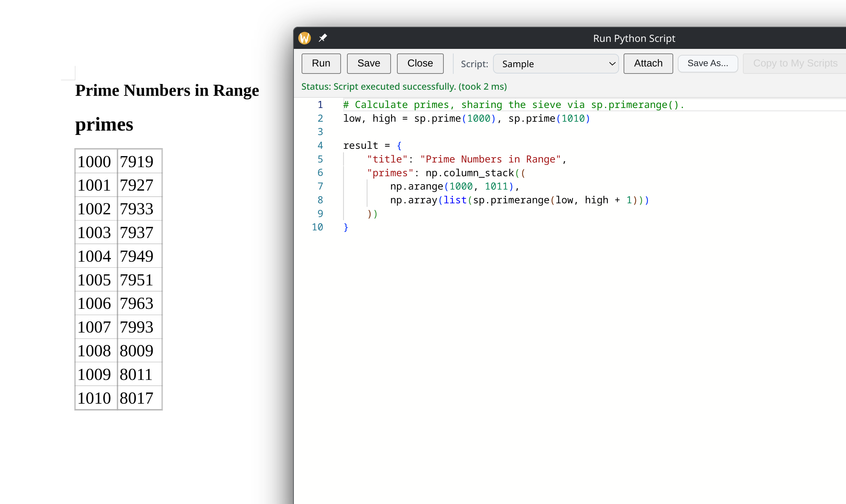Click line number 3 in the gutter
This screenshot has width=846, height=504.
point(320,132)
